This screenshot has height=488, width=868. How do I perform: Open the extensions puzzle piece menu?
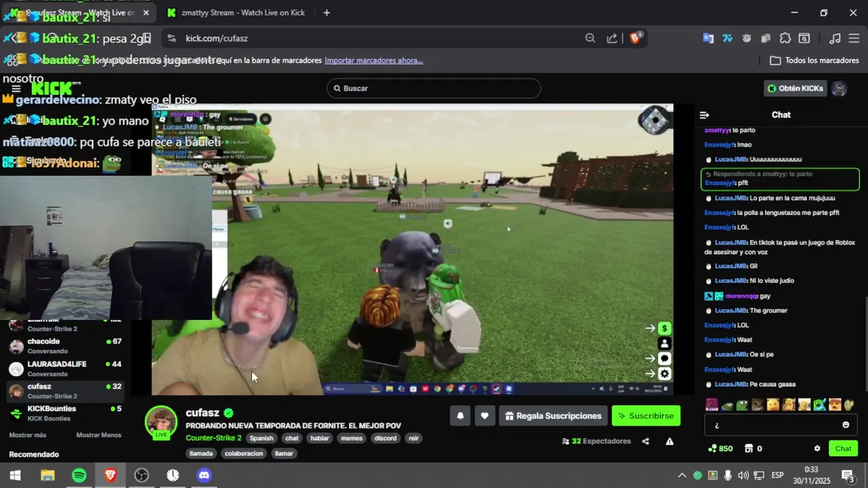click(785, 38)
